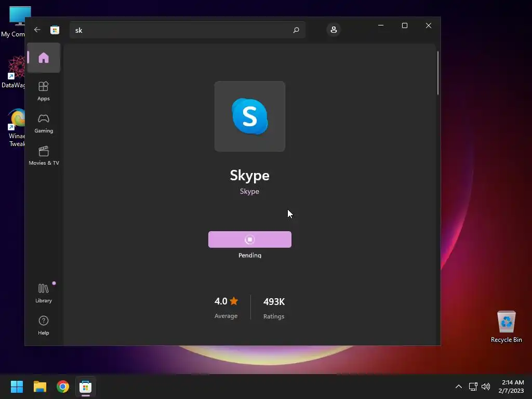The image size is (532, 399).
Task: Minimize the Microsoft Store window
Action: tap(381, 25)
